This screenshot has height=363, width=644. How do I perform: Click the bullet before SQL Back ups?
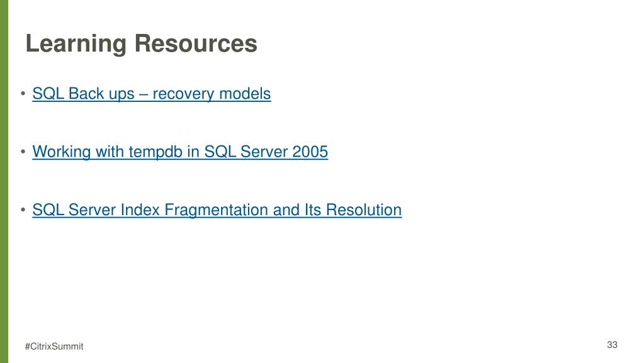pos(23,94)
